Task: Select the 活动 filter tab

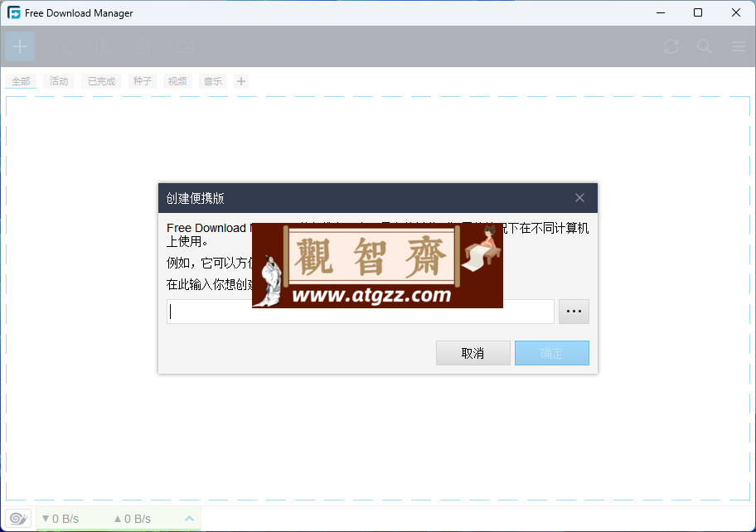Action: [59, 81]
